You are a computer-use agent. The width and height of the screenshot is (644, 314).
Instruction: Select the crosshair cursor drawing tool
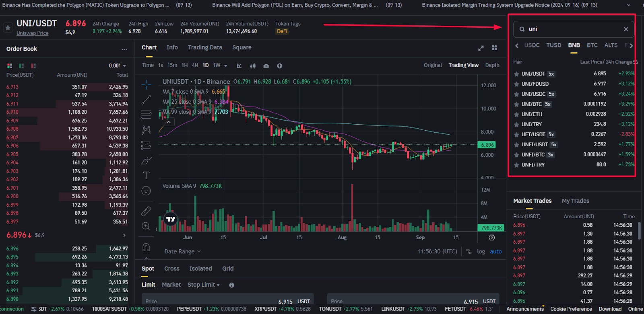point(146,84)
